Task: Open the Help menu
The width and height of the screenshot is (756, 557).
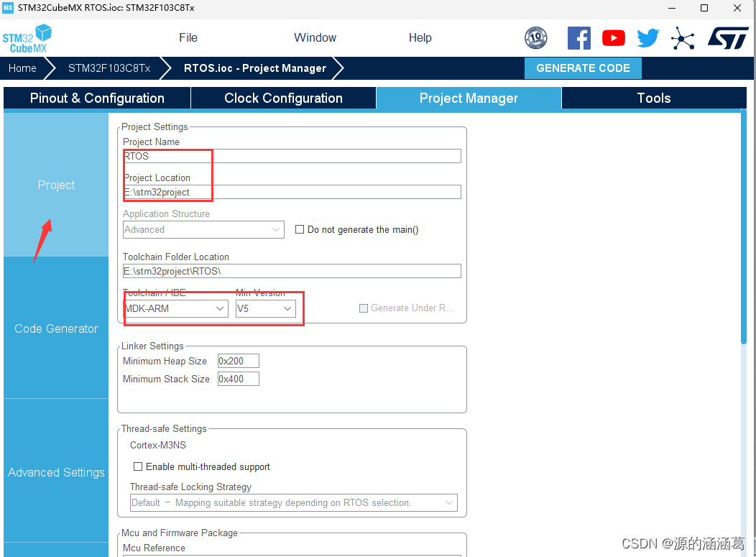Action: [420, 37]
